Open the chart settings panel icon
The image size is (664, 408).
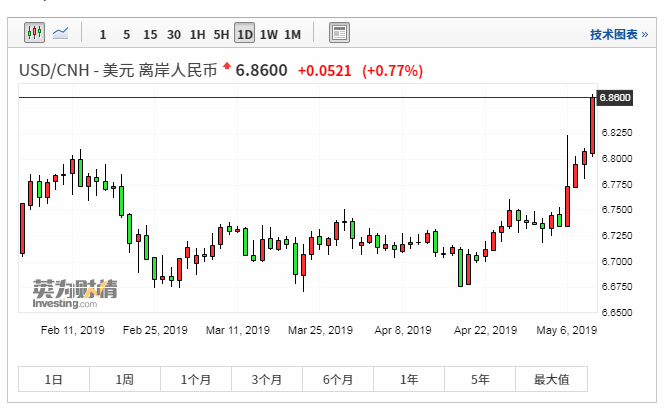[339, 33]
